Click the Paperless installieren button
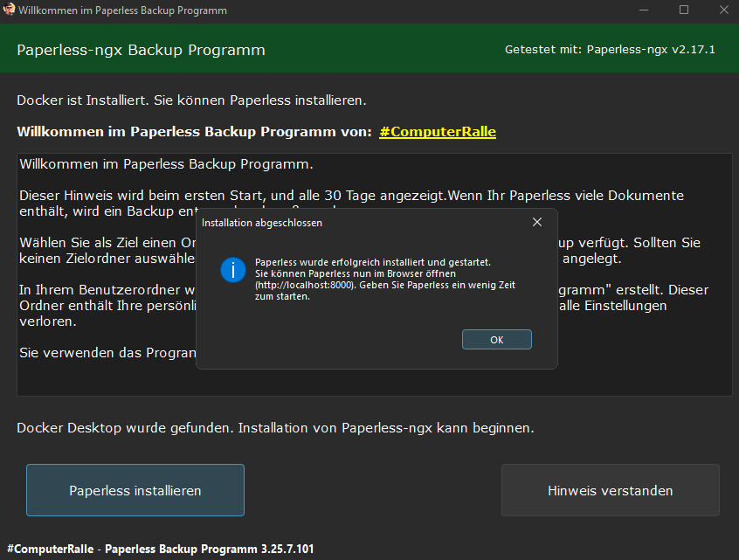The height and width of the screenshot is (560, 739). 135,490
